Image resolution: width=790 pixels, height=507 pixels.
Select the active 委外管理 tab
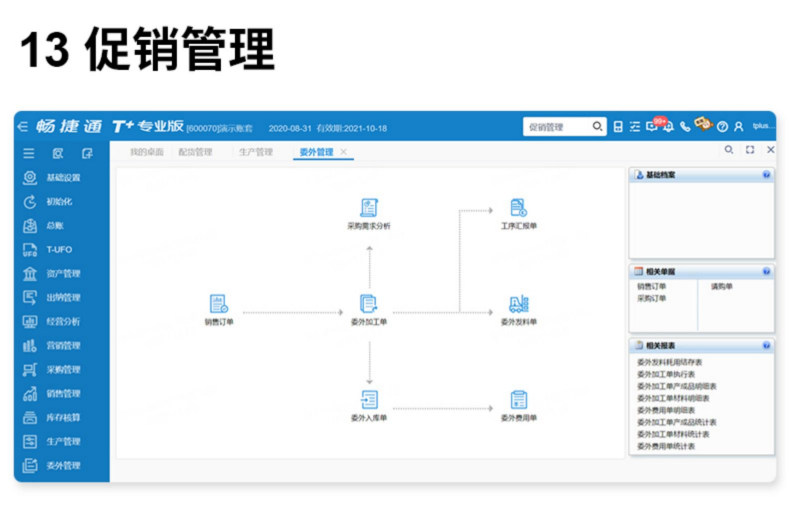[x=316, y=152]
